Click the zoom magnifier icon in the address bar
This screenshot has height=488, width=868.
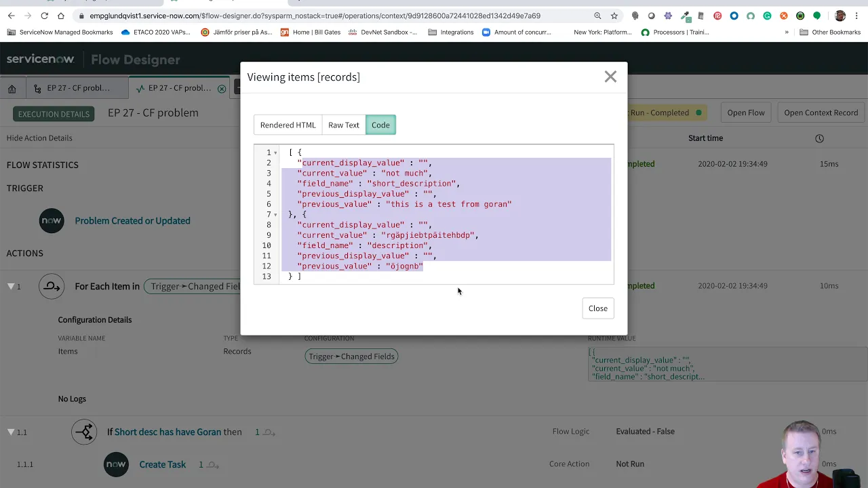click(597, 15)
